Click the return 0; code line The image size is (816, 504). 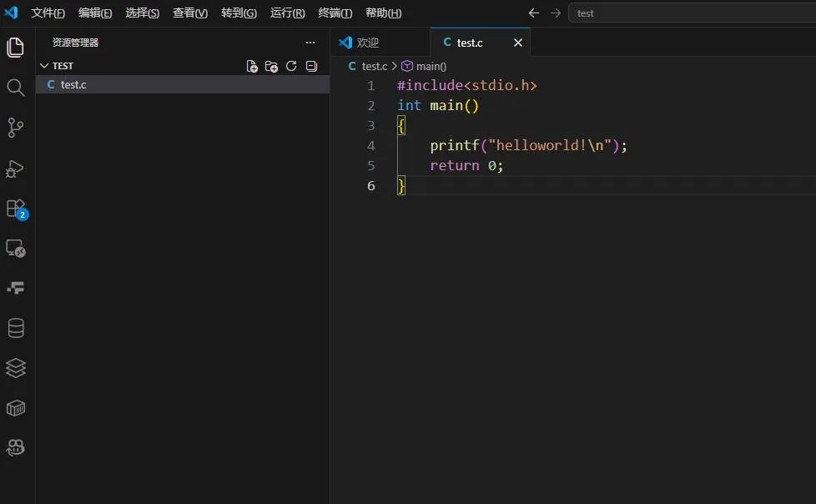[x=466, y=165]
